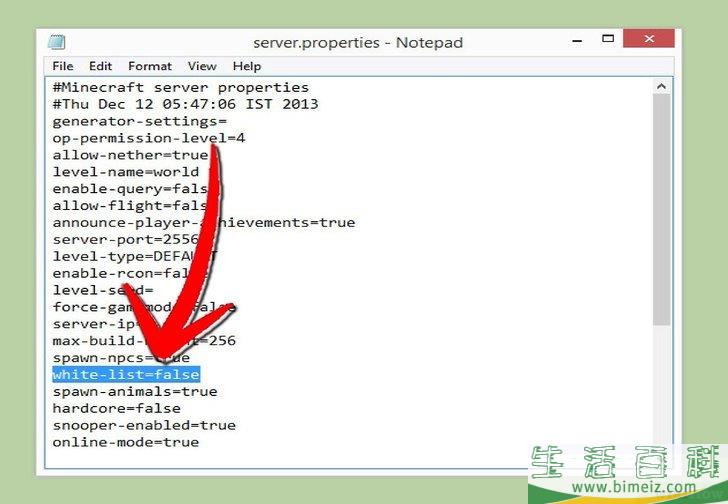Click the max-build-height line ending in 256
Screen dimensions: 728x504
(x=144, y=341)
